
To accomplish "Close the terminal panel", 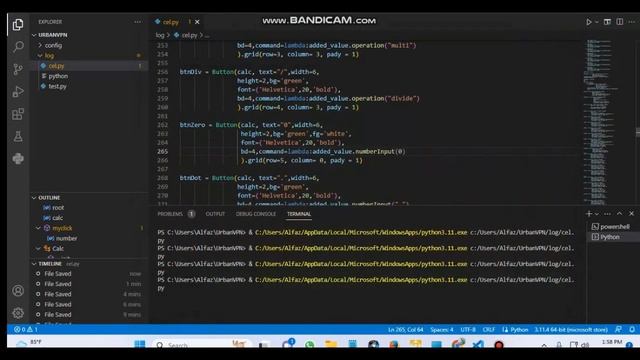I will [631, 213].
